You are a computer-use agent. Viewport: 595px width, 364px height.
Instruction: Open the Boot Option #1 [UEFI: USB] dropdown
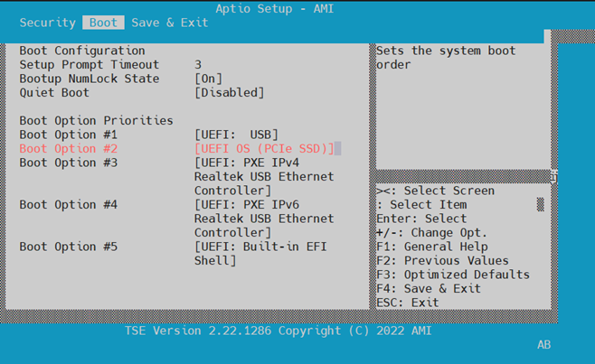click(236, 135)
